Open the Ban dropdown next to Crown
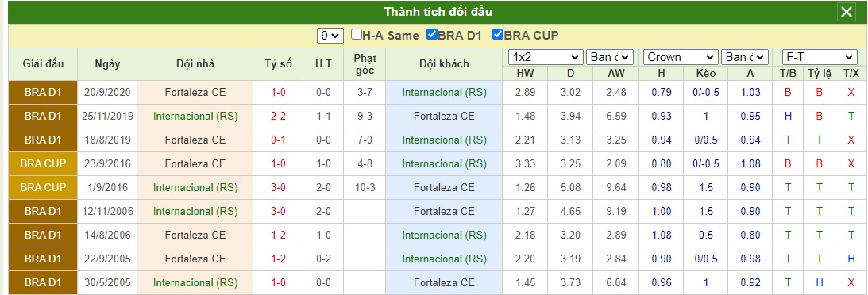The width and height of the screenshot is (868, 295). 745,57
